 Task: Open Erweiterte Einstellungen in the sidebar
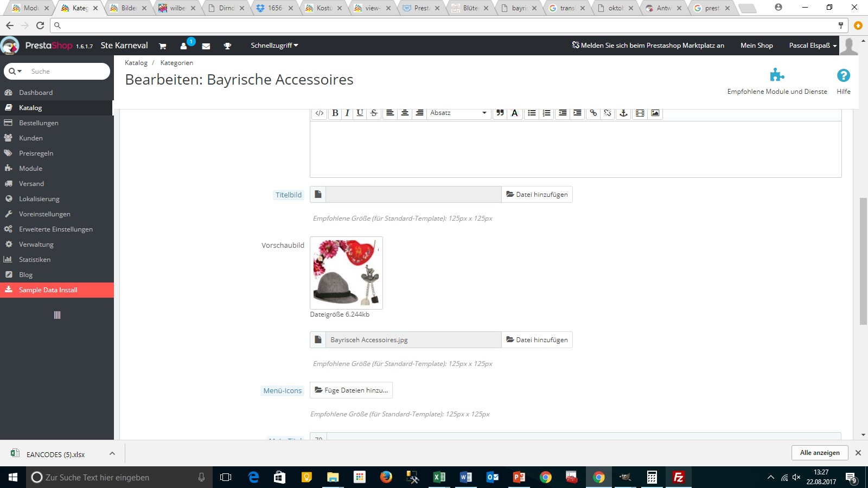(x=56, y=229)
